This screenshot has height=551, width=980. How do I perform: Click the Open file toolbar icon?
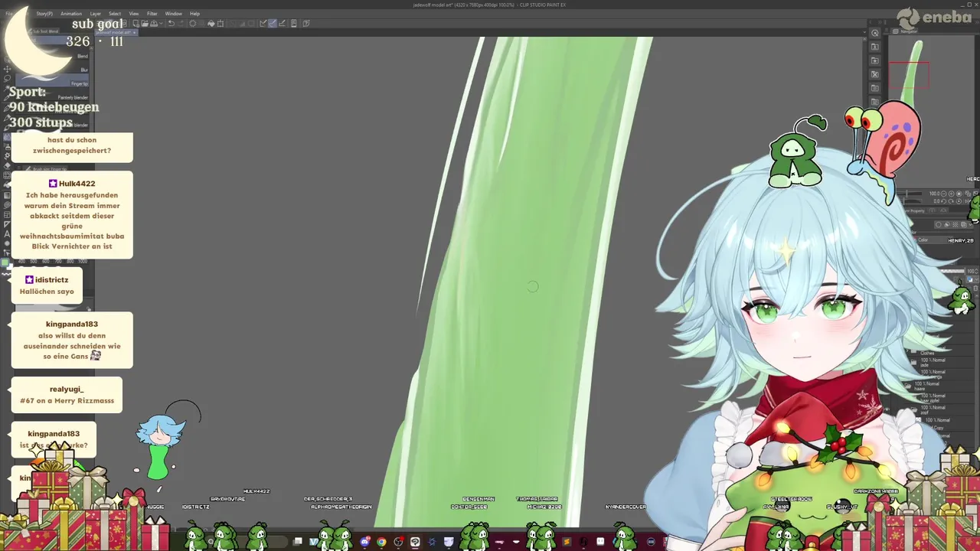click(x=145, y=24)
